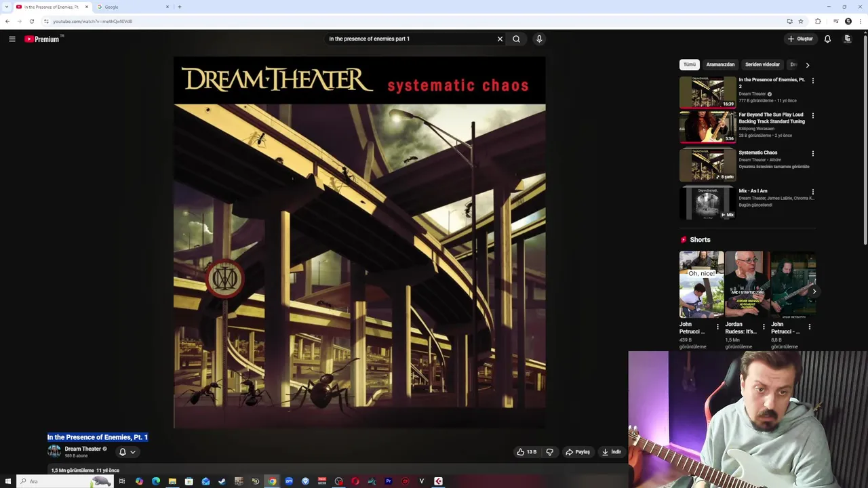868x488 pixels.
Task: Click the '1,5 Mn görüntüleme 11 yıl önce' text
Action: [85, 470]
